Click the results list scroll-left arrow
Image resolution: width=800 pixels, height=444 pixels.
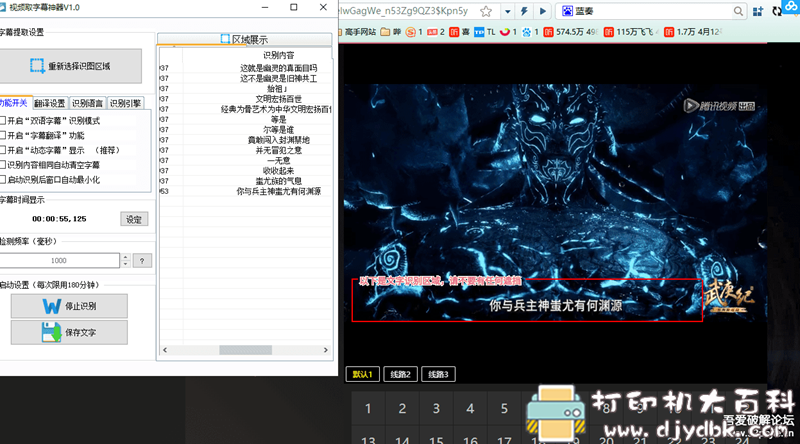[165, 350]
